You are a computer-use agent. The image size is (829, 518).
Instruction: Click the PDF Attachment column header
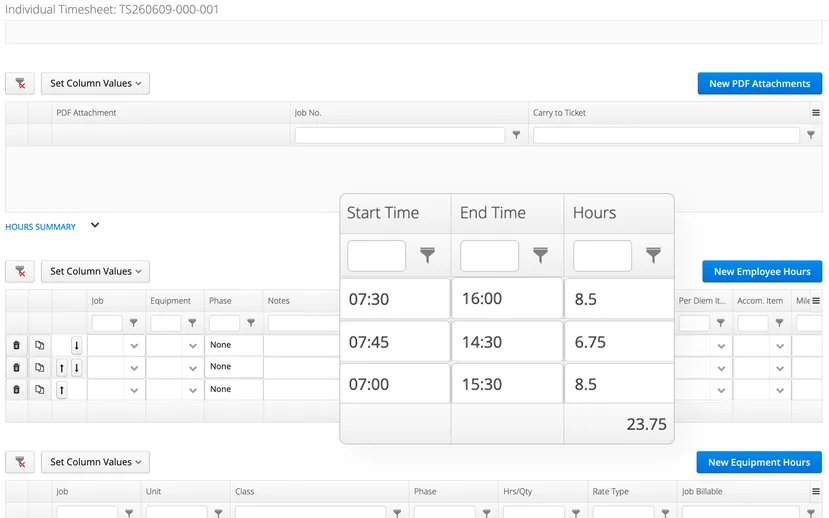point(171,113)
